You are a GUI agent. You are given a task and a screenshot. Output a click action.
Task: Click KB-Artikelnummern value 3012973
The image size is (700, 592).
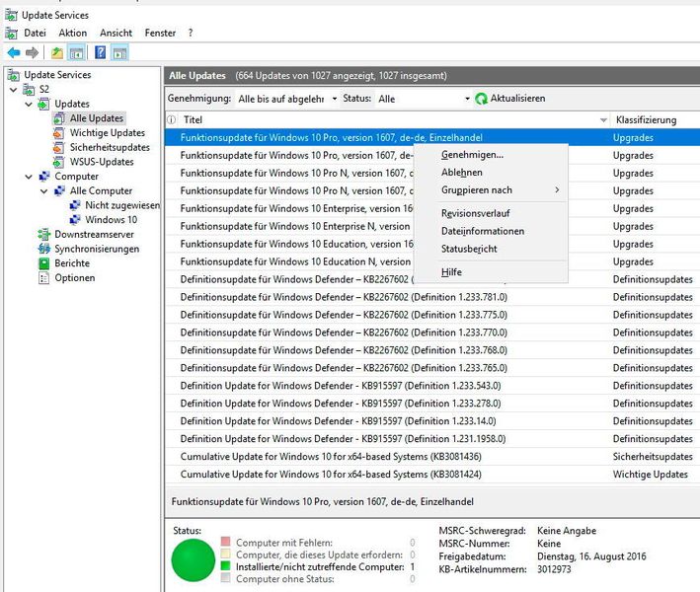tap(554, 569)
